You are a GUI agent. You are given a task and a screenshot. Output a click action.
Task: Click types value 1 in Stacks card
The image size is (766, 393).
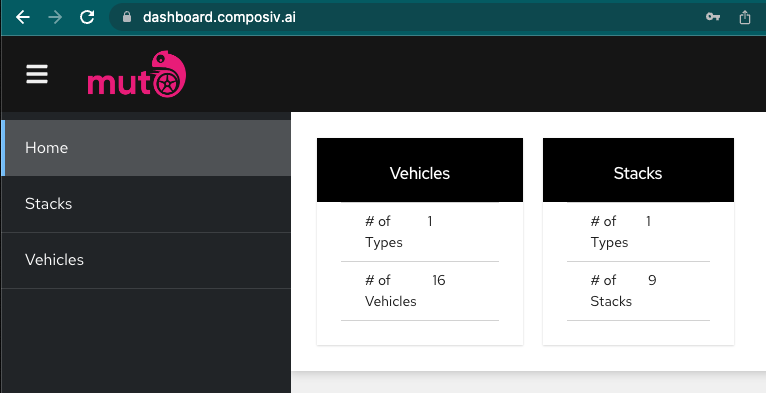click(648, 221)
